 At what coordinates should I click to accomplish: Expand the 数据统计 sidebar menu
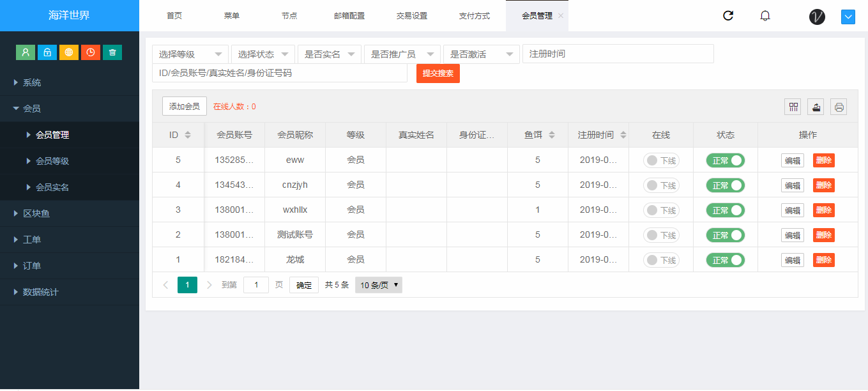70,292
